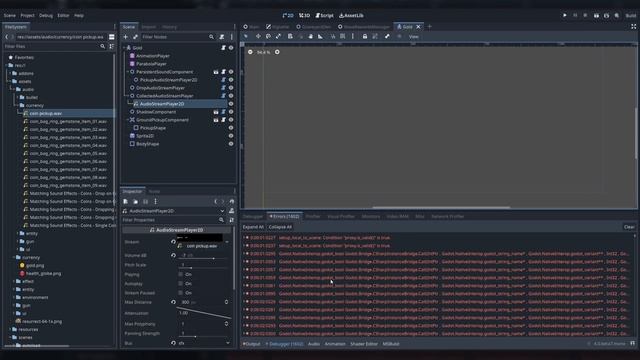Image resolution: width=640 pixels, height=360 pixels.
Task: Select the Move Mode tool
Action: point(258,36)
